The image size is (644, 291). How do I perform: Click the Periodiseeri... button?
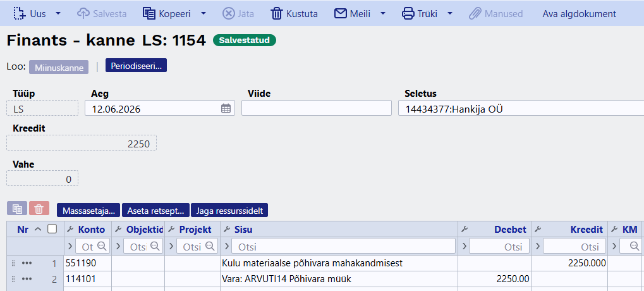click(x=136, y=65)
